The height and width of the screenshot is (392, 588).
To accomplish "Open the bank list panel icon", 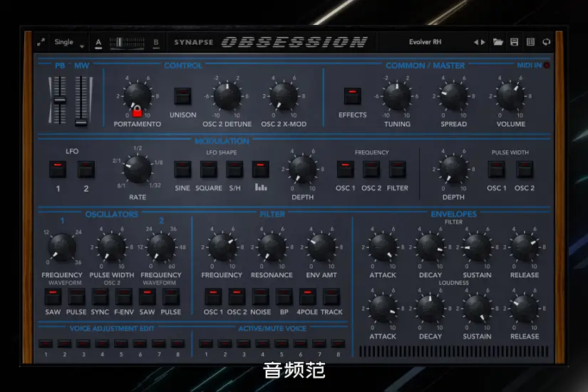I will point(530,42).
